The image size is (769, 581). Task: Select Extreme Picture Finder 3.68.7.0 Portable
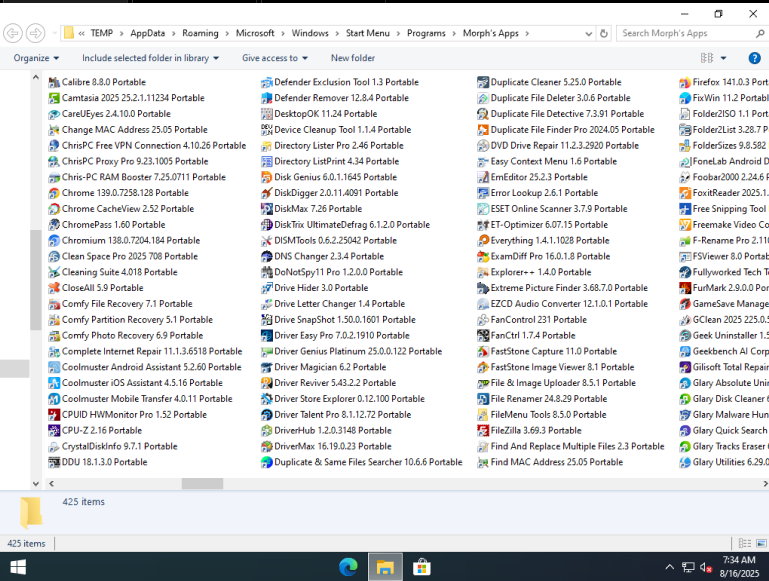(563, 288)
